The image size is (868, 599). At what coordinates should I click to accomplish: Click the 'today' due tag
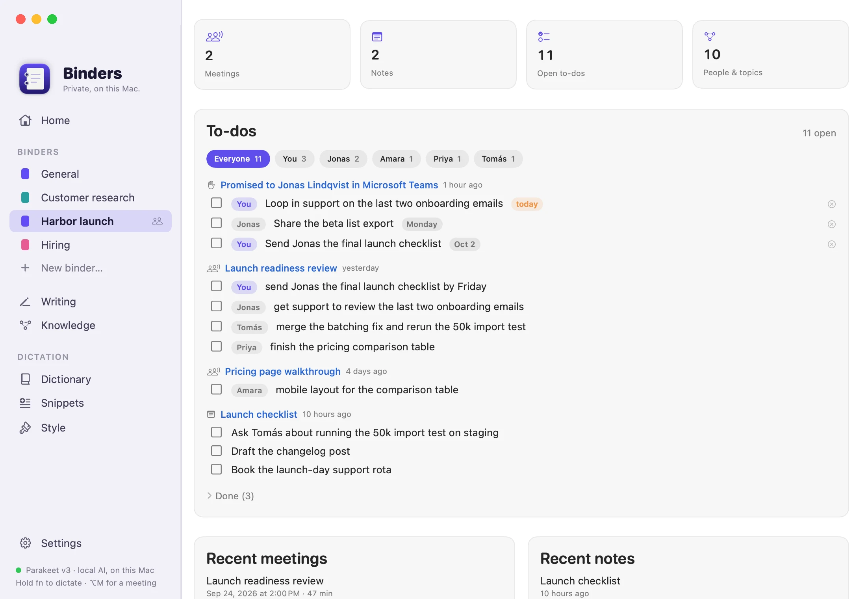click(527, 204)
